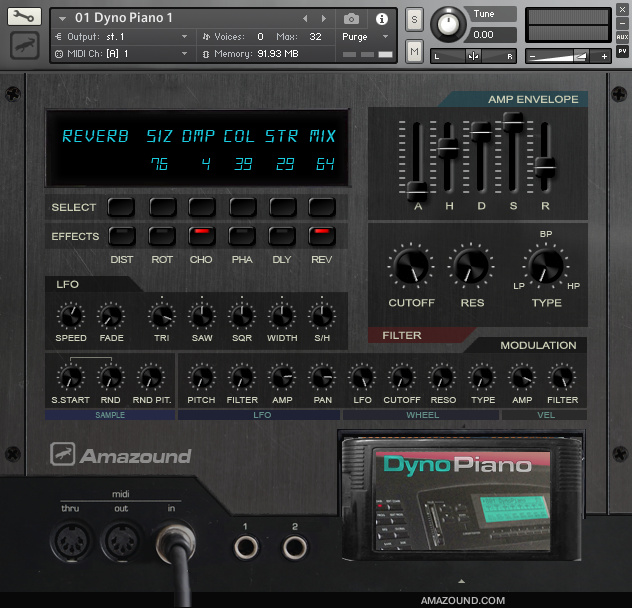Image resolution: width=632 pixels, height=608 pixels.
Task: Toggle the ROT effect button
Action: (x=162, y=236)
